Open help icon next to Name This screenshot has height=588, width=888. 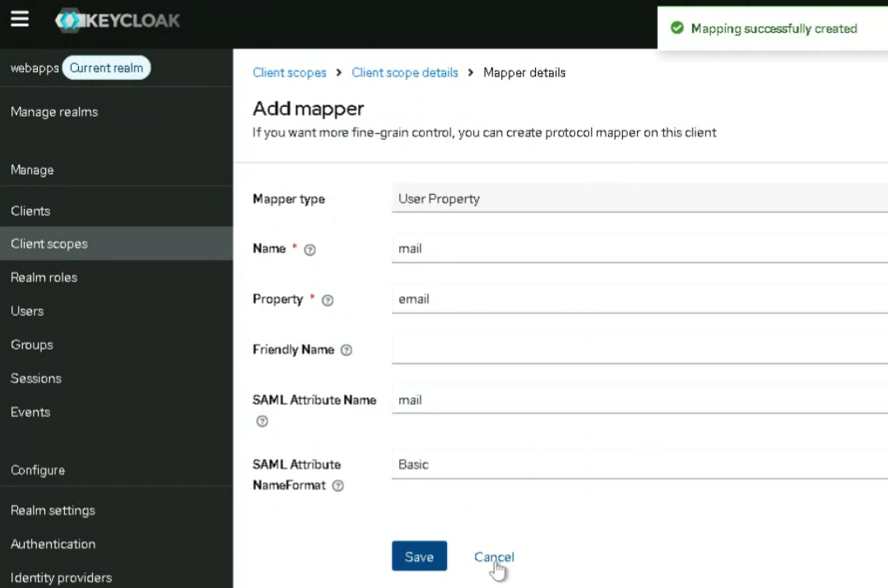point(310,250)
